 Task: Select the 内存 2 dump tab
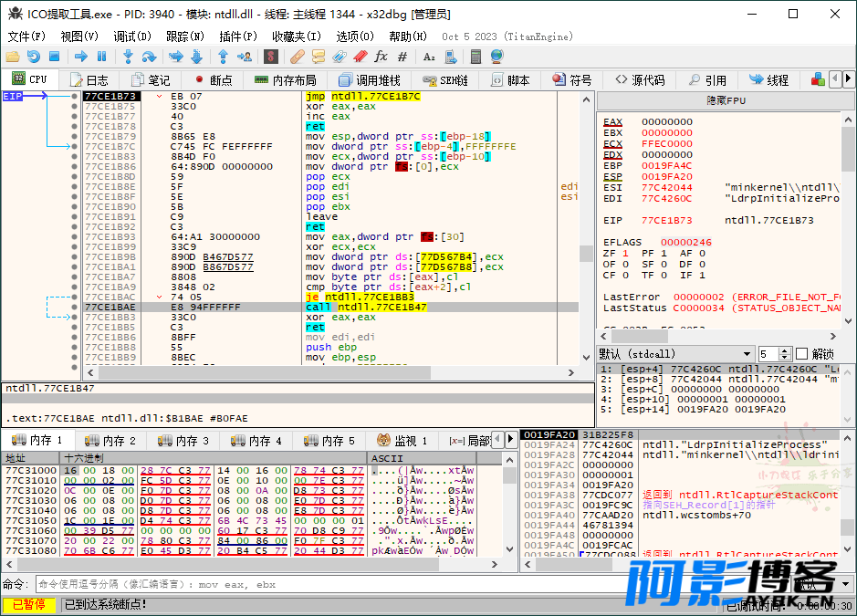click(x=110, y=440)
